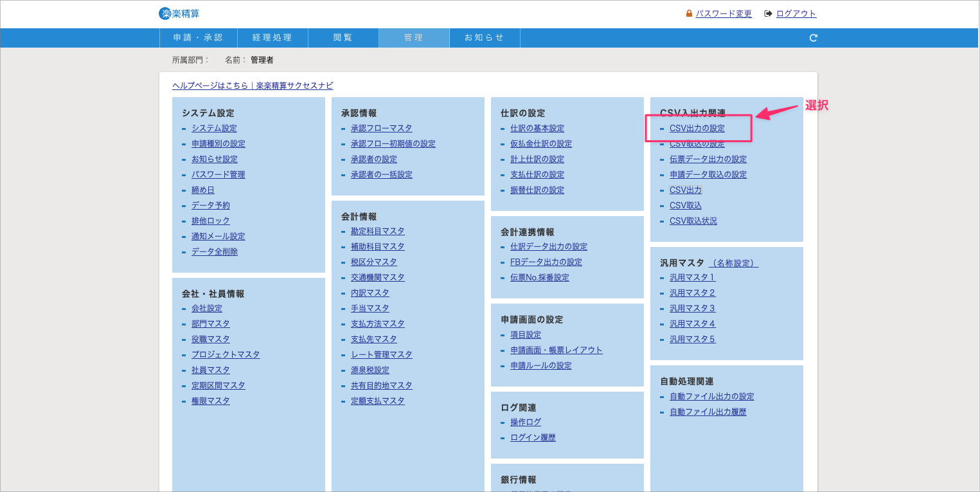Open the 経理処理 tab
The width and height of the screenshot is (980, 492).
point(272,38)
